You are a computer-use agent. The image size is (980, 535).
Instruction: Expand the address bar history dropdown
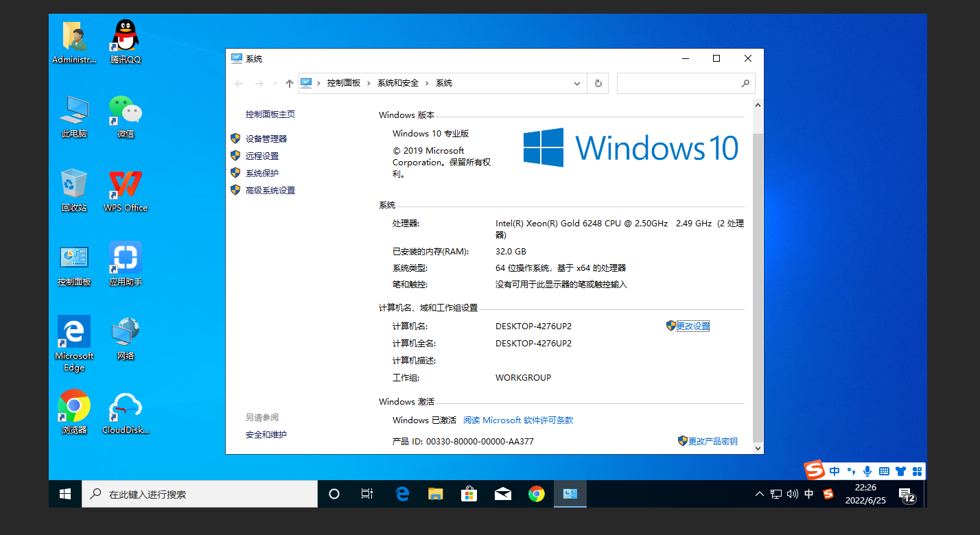pyautogui.click(x=577, y=83)
